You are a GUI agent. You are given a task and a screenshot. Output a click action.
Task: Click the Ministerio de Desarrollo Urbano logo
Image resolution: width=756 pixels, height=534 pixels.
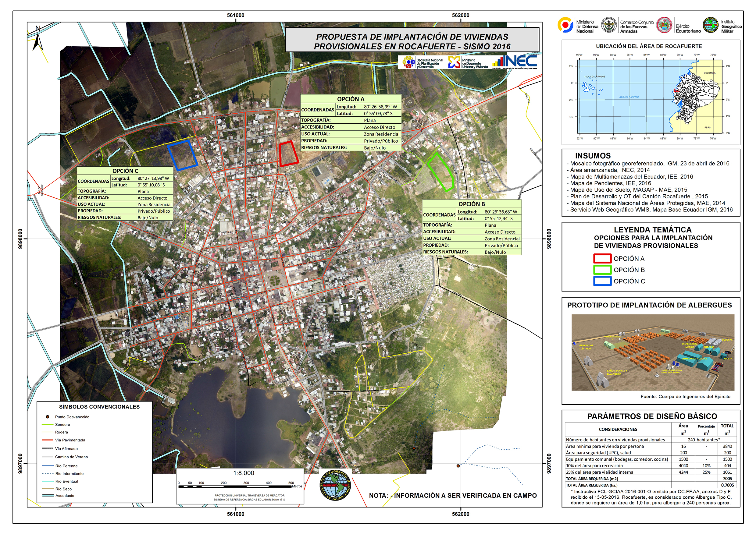[x=454, y=62]
